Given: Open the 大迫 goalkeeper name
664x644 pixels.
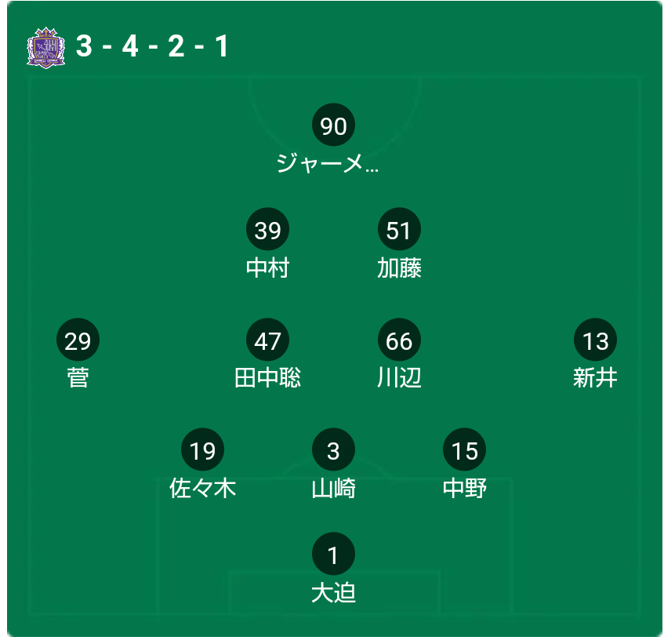Looking at the screenshot, I should (x=333, y=593).
